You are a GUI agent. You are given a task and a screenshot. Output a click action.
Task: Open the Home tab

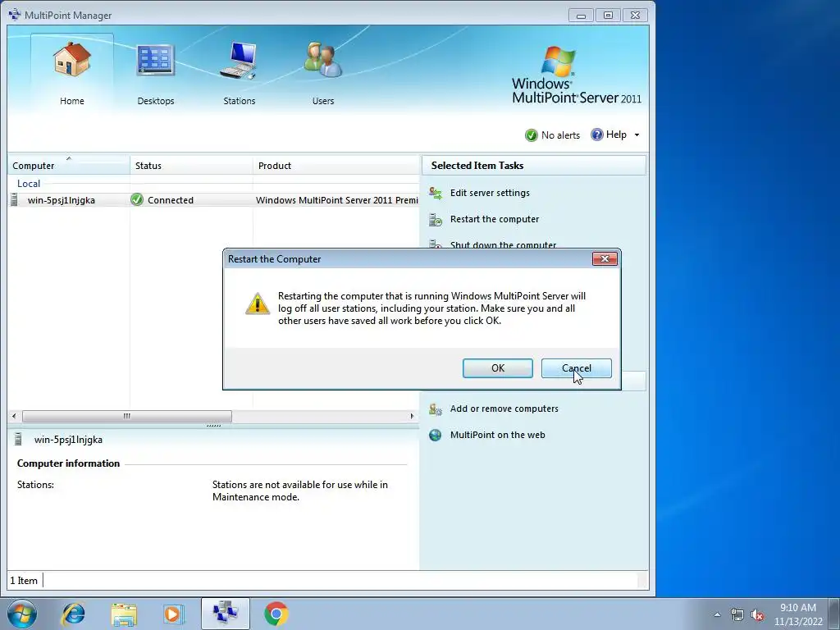point(72,72)
